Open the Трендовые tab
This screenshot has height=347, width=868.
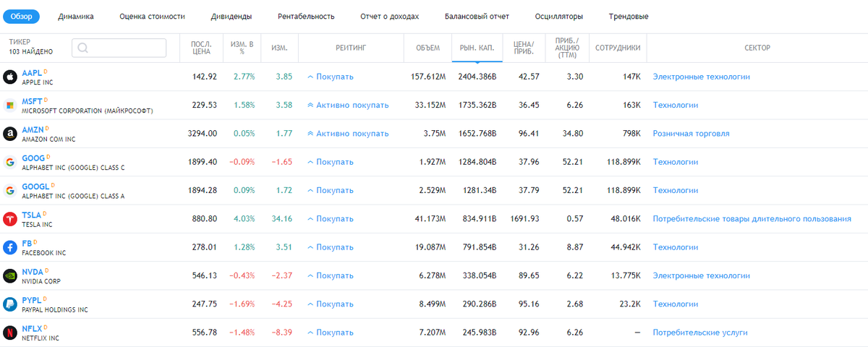click(x=629, y=16)
